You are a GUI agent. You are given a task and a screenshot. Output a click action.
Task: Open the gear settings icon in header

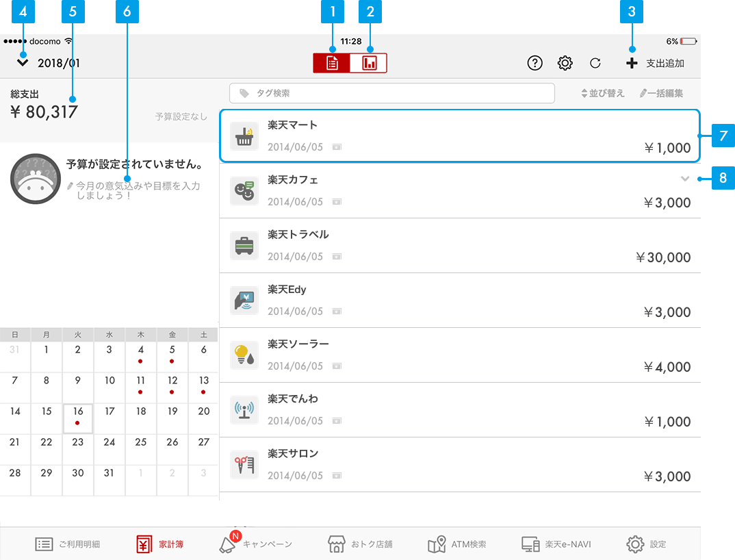click(x=565, y=63)
